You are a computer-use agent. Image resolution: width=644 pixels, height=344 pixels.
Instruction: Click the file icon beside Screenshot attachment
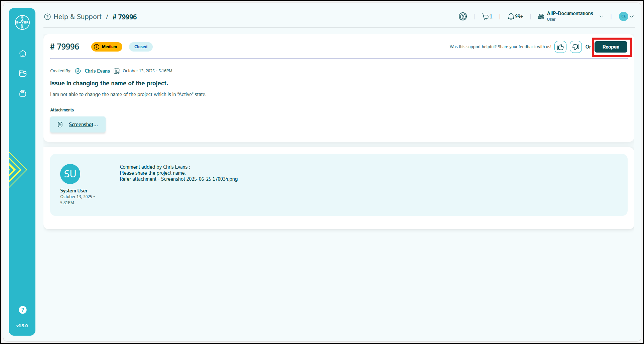60,124
